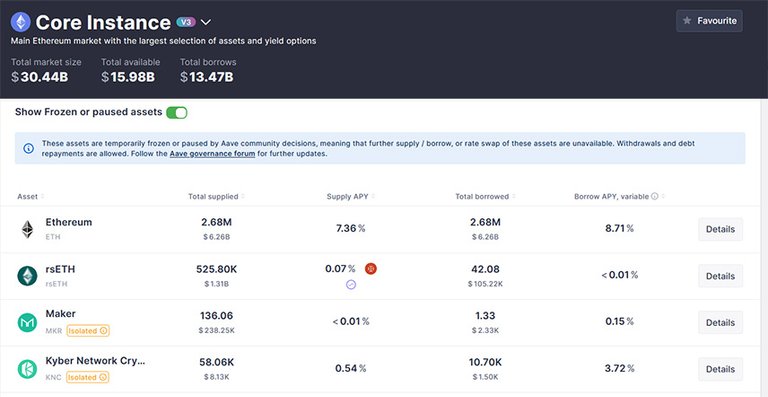Expand the Core Instance market dropdown chevron

click(206, 23)
